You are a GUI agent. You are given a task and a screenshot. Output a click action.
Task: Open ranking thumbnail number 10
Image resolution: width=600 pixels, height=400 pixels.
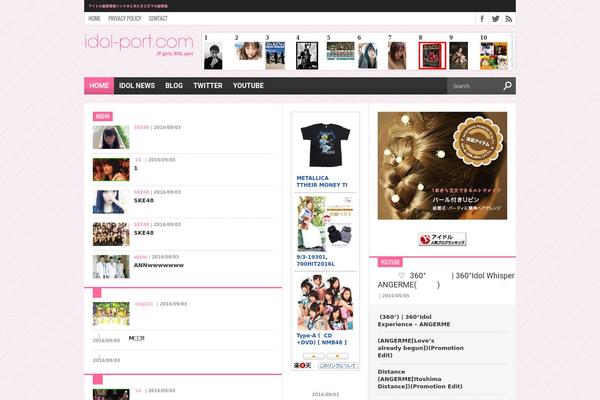pos(494,56)
